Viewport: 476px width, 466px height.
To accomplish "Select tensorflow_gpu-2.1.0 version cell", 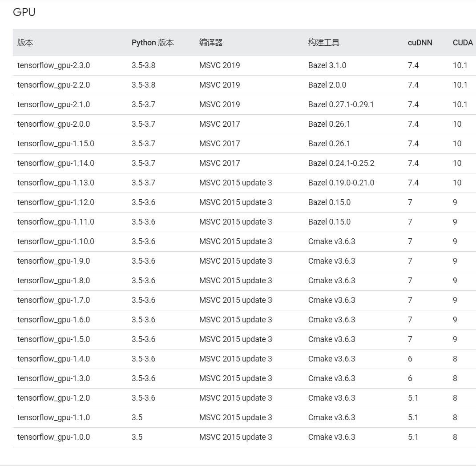I will 53,104.
